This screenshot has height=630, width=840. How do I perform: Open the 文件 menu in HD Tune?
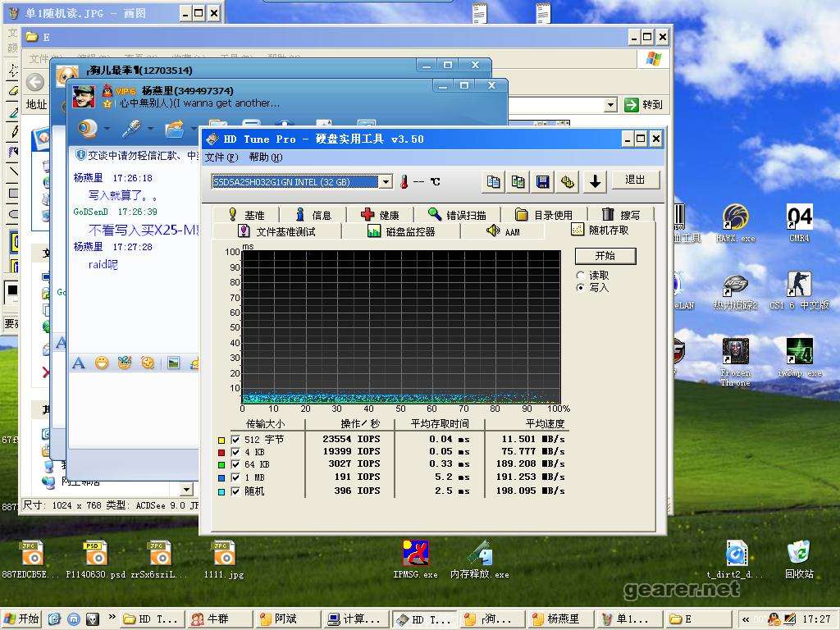pyautogui.click(x=221, y=157)
